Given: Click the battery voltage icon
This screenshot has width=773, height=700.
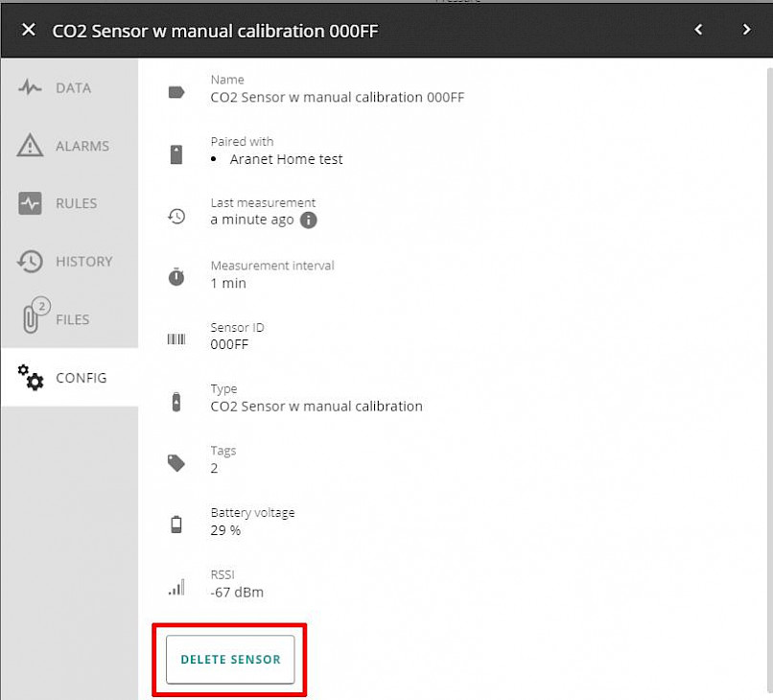Looking at the screenshot, I should pyautogui.click(x=176, y=524).
